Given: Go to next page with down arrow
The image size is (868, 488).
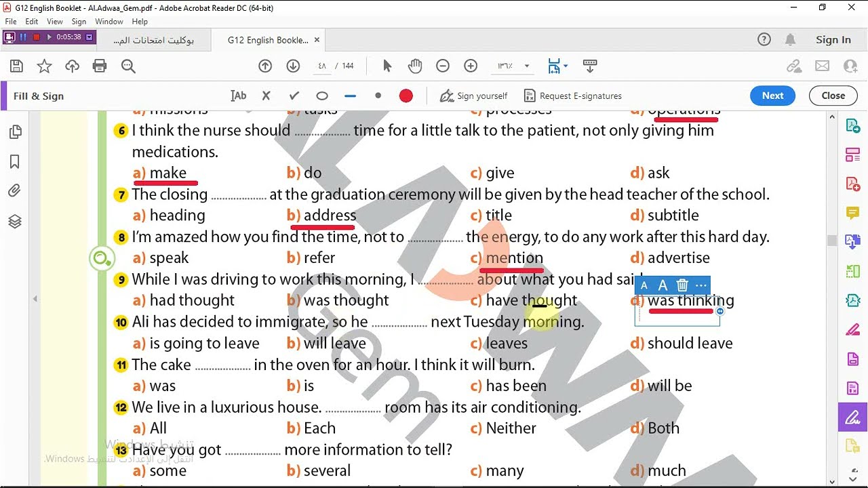Looking at the screenshot, I should click(293, 66).
